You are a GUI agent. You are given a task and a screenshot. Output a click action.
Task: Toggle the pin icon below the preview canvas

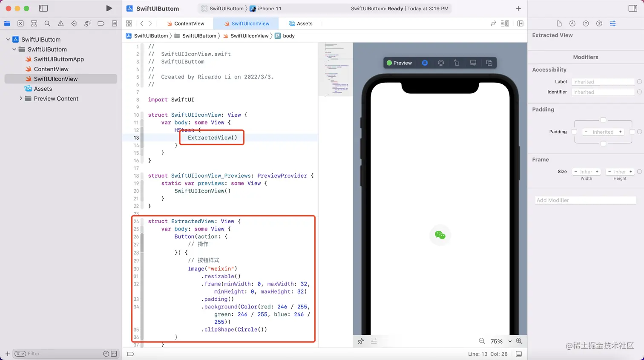[361, 341]
